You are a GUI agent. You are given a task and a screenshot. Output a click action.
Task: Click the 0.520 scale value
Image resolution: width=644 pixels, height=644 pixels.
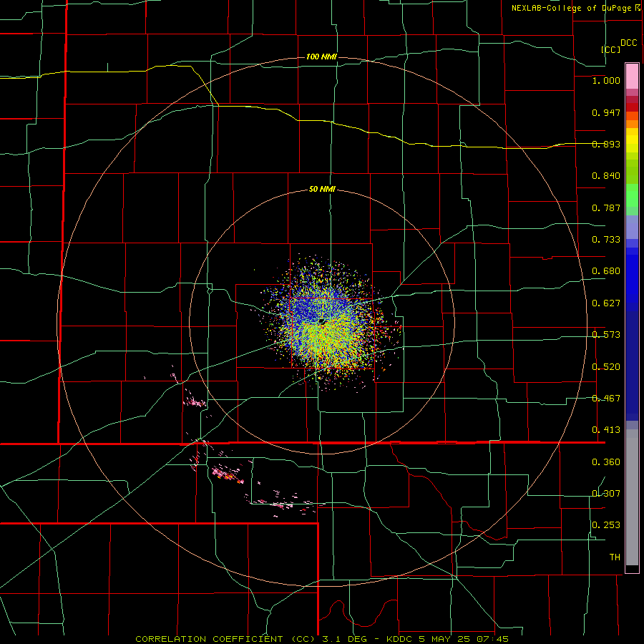coord(606,367)
